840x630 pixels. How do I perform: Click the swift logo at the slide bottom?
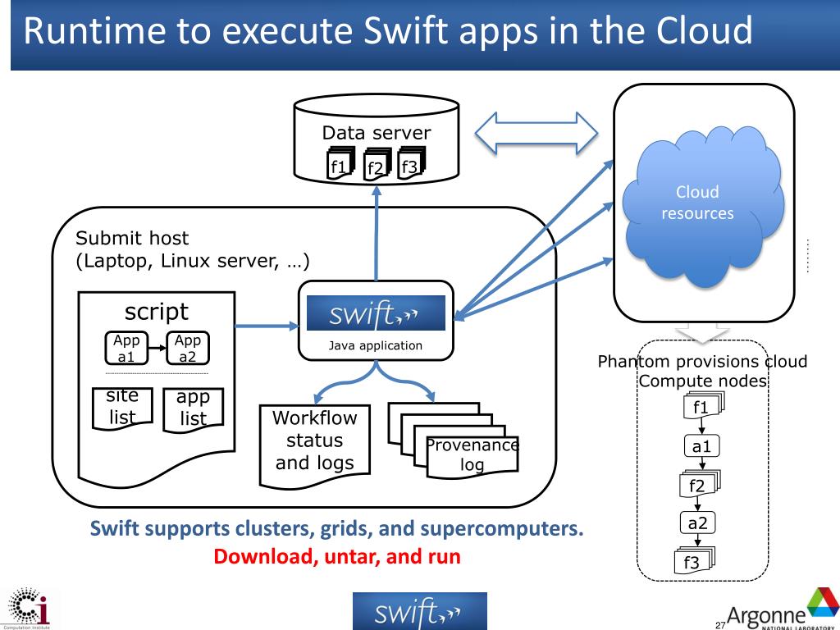[419, 611]
